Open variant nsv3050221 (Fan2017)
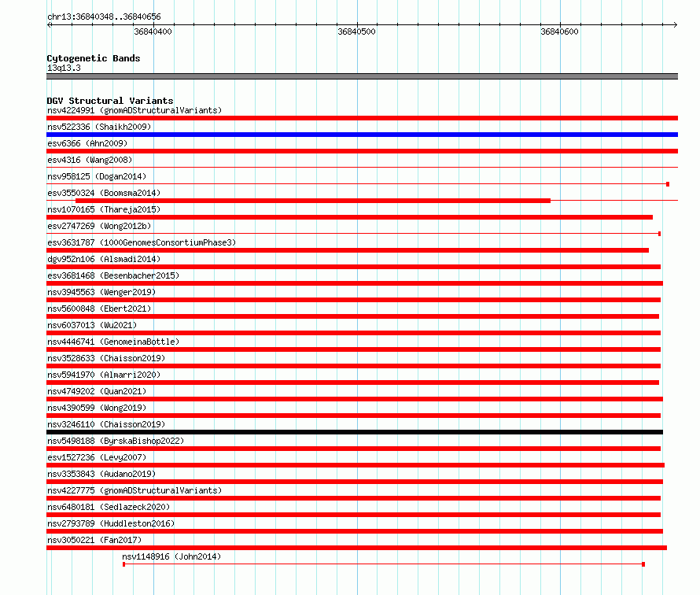This screenshot has height=595, width=700. pyautogui.click(x=94, y=540)
